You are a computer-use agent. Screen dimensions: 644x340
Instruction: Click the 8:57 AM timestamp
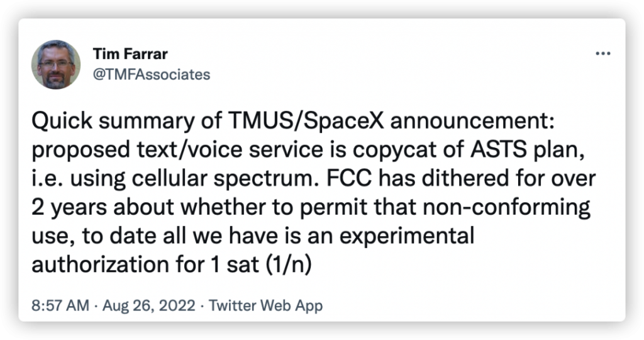point(60,305)
